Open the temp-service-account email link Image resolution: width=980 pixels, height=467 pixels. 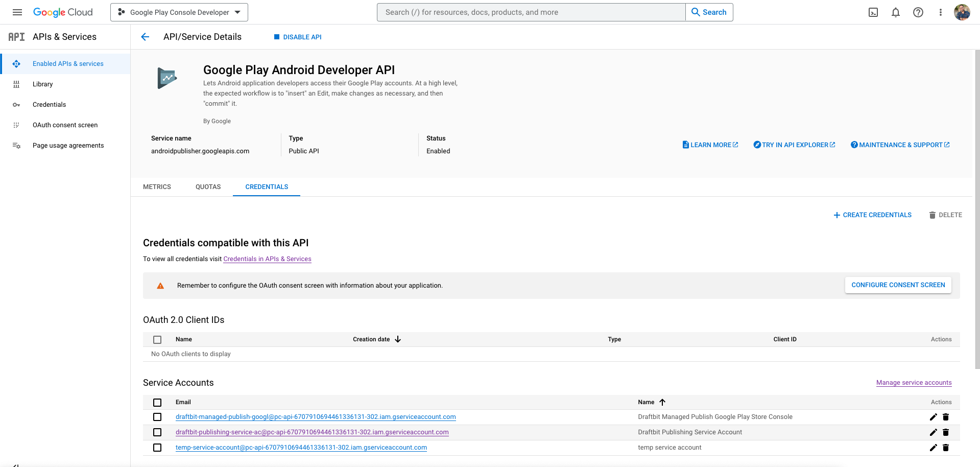click(301, 448)
